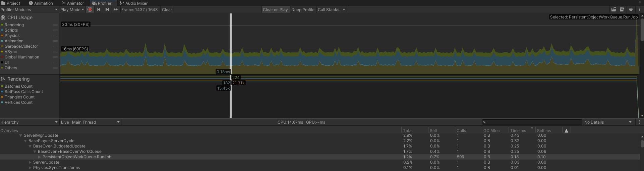Toggle Clear on Play
The image size is (644, 171).
275,10
